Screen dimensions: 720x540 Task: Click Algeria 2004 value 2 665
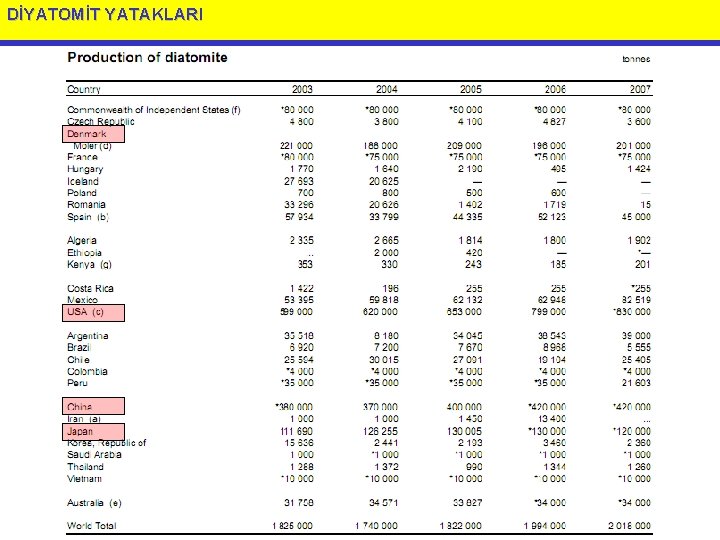tap(386, 241)
